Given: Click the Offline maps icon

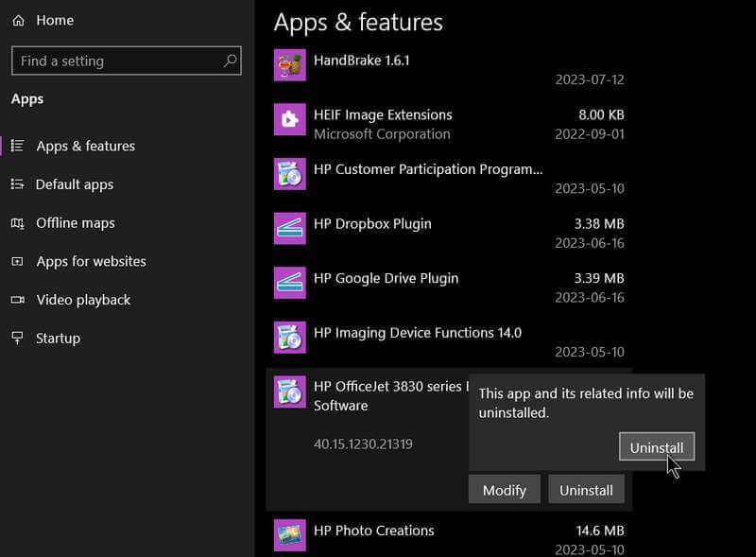Looking at the screenshot, I should pos(17,223).
